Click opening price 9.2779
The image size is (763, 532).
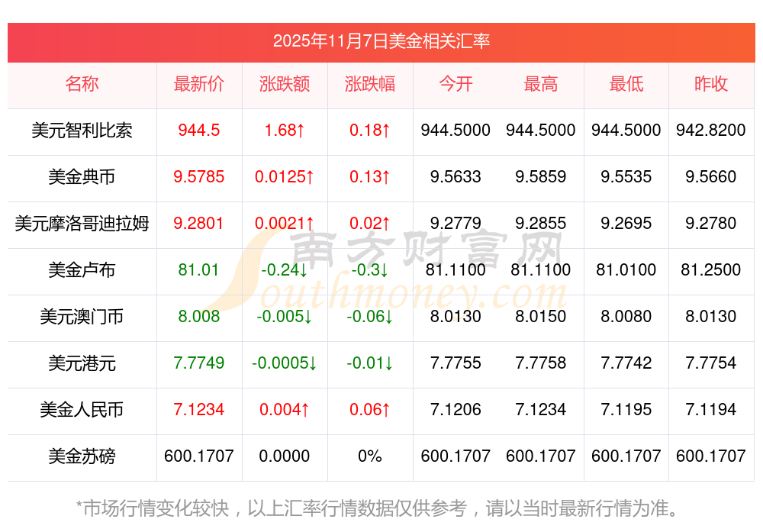[x=456, y=224]
